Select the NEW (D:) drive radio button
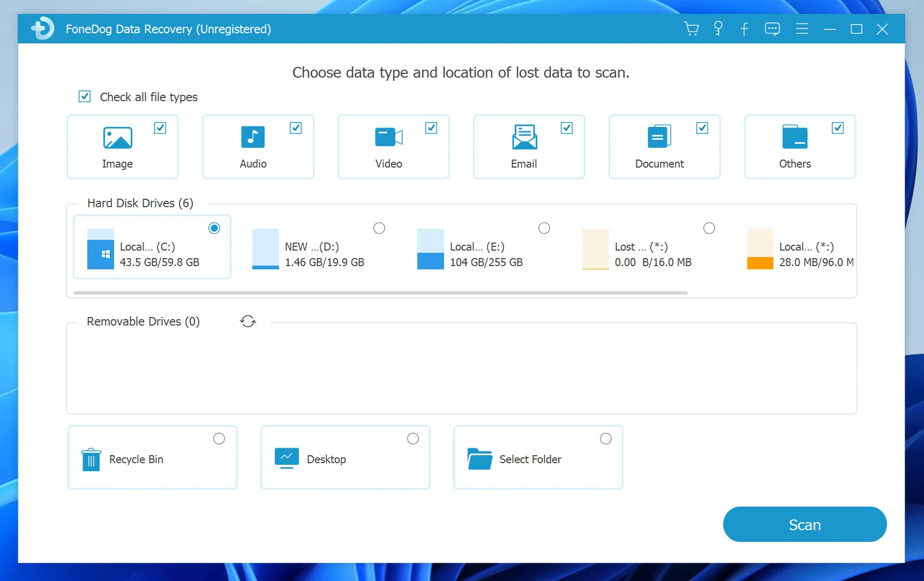 [379, 228]
